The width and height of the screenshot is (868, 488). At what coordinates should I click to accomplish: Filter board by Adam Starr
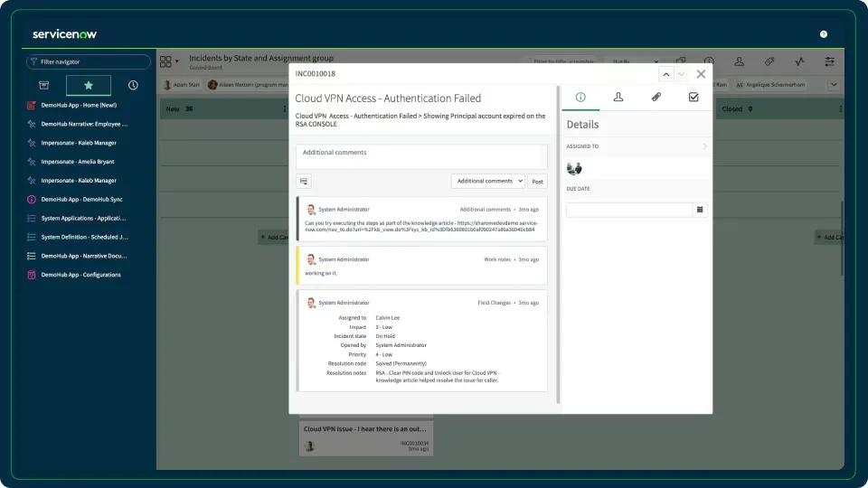(182, 85)
